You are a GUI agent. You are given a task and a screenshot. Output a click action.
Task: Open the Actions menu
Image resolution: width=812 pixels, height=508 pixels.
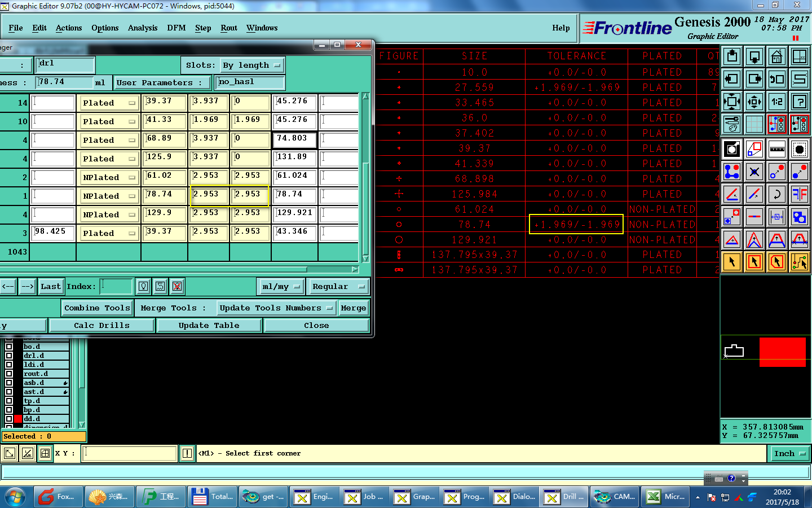tap(69, 28)
